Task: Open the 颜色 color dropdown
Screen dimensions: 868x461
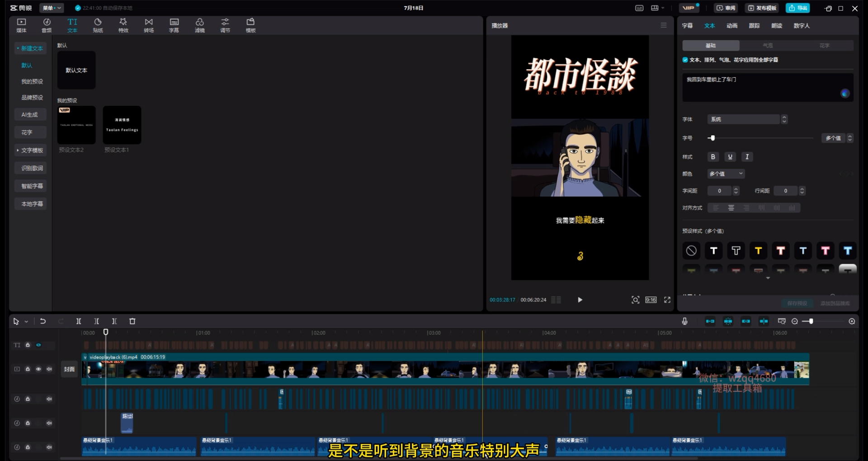Action: point(726,174)
